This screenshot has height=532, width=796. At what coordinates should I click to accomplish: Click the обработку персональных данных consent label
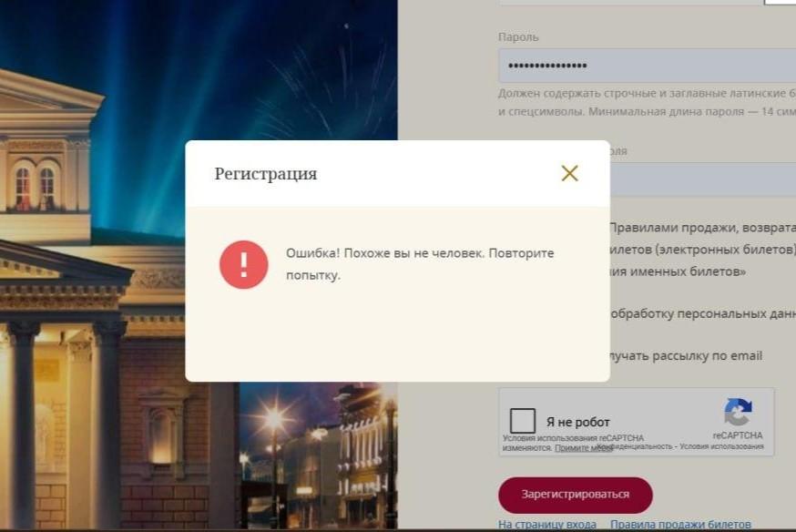pos(702,313)
